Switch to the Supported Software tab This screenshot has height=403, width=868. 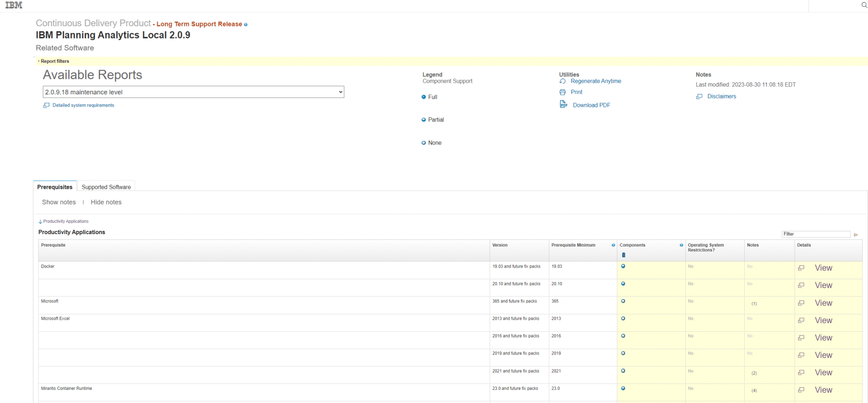[106, 187]
